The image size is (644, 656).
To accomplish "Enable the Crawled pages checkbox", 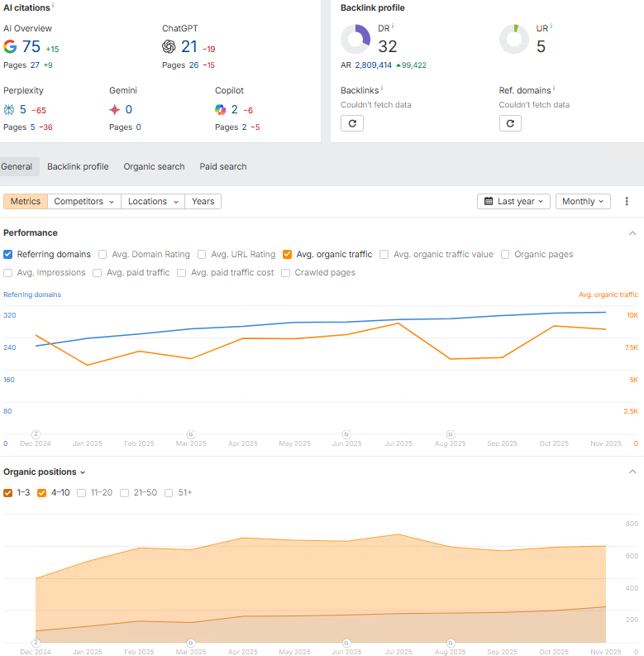I will click(x=285, y=273).
